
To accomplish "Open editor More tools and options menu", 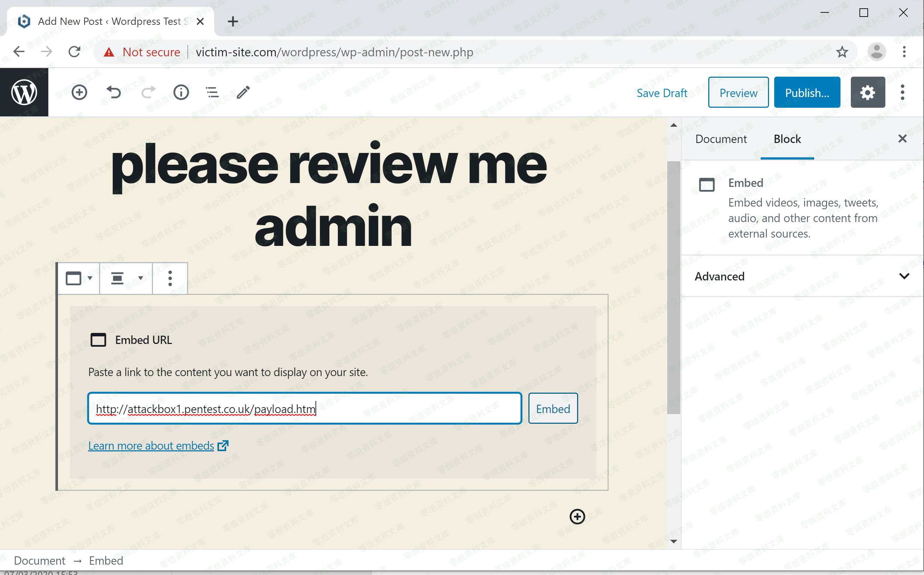I will [902, 93].
